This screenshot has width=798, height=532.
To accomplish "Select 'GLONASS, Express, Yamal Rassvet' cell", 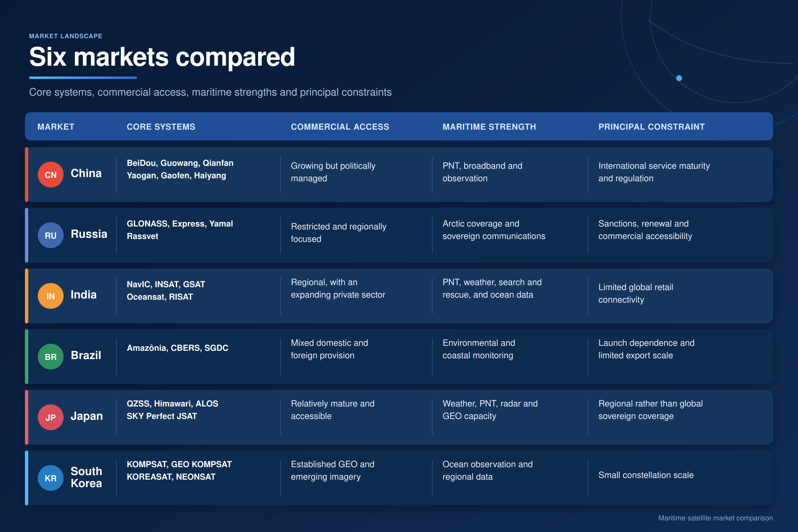I will pyautogui.click(x=180, y=230).
